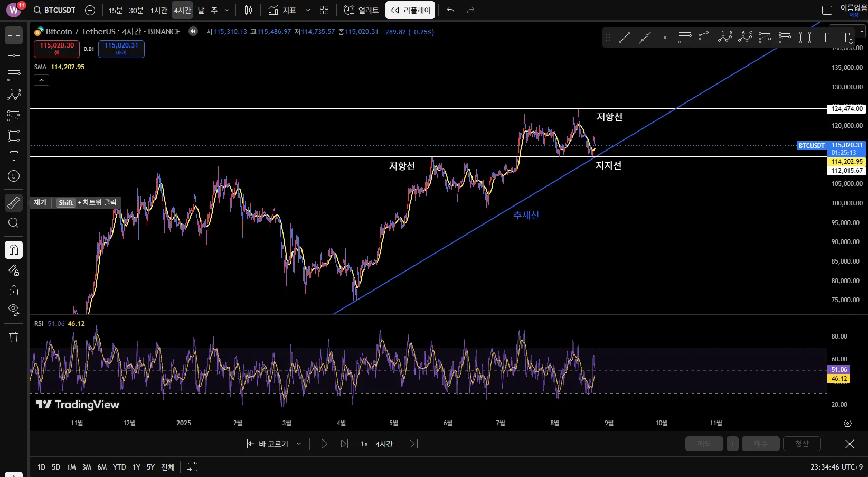Select trend-based Fib extension in favorites toolbar

(705, 38)
